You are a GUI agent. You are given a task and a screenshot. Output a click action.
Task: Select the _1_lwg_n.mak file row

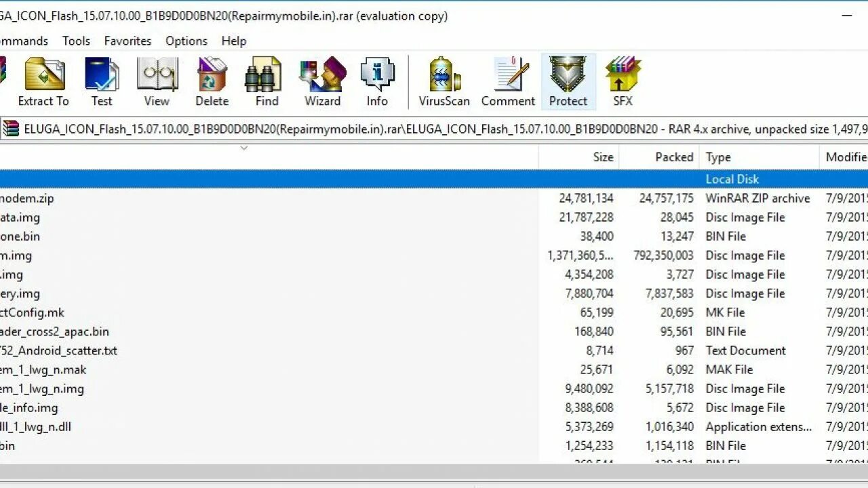point(434,369)
